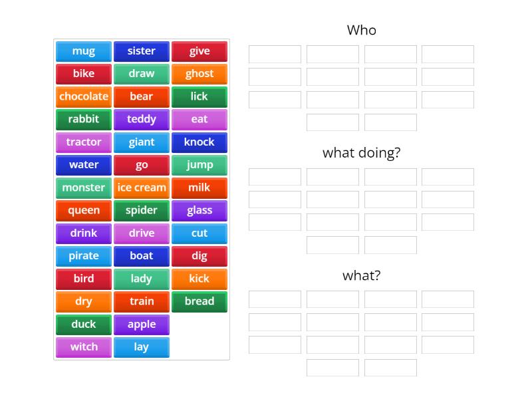Select the 'sister' word tile

(142, 51)
